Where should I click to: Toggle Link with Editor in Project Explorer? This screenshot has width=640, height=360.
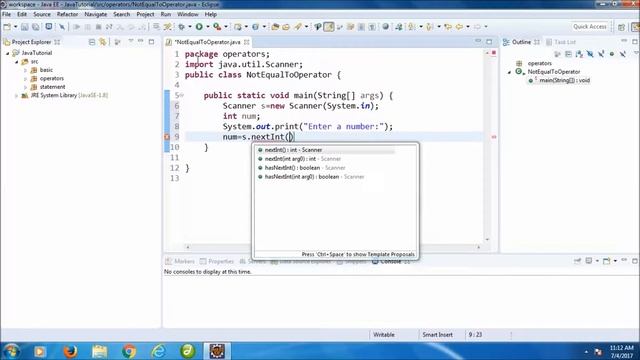(102, 42)
